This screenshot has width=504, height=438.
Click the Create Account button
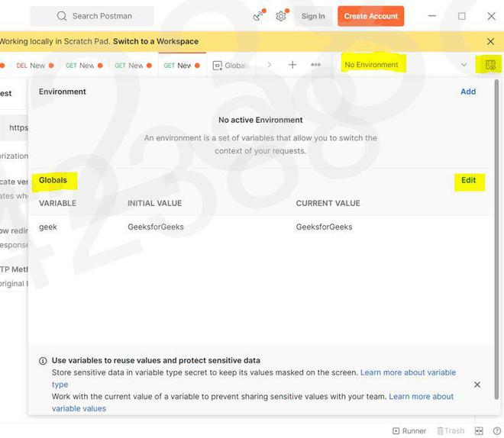coord(371,16)
